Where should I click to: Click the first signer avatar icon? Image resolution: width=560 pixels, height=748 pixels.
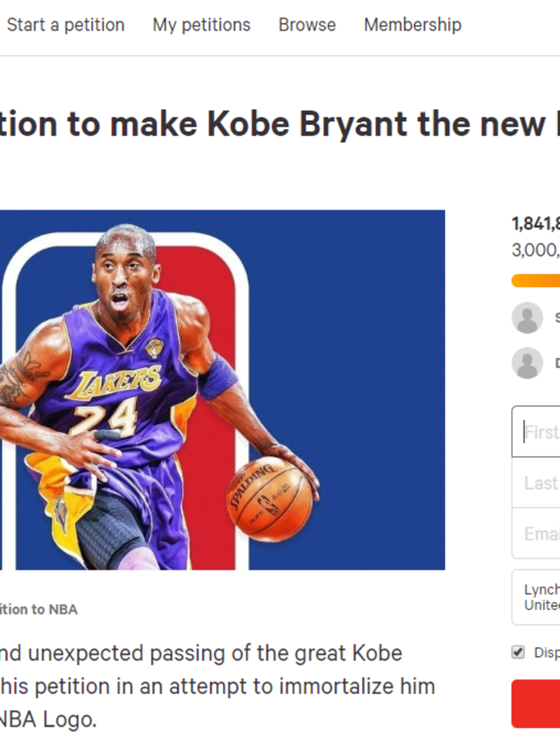(527, 318)
